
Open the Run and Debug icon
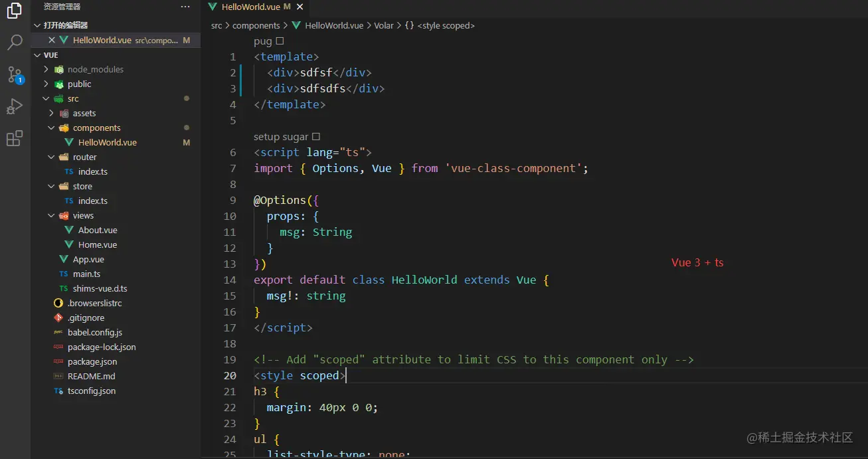(x=15, y=106)
